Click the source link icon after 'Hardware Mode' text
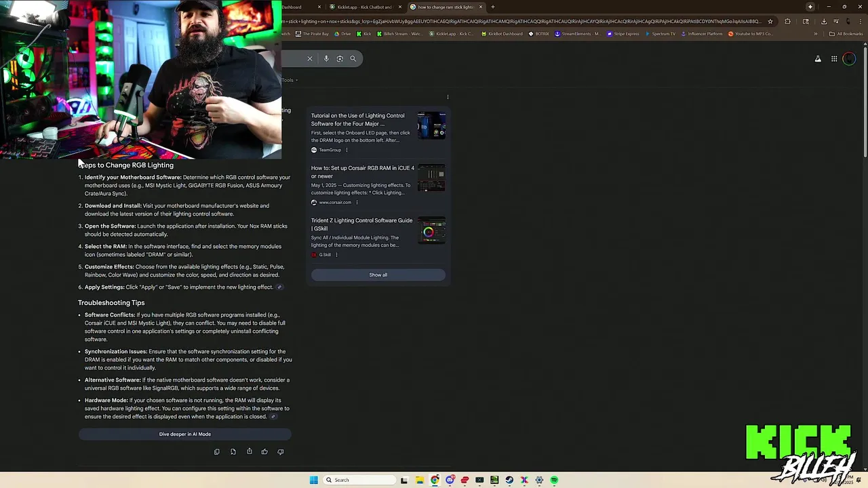The height and width of the screenshot is (488, 868). click(273, 417)
